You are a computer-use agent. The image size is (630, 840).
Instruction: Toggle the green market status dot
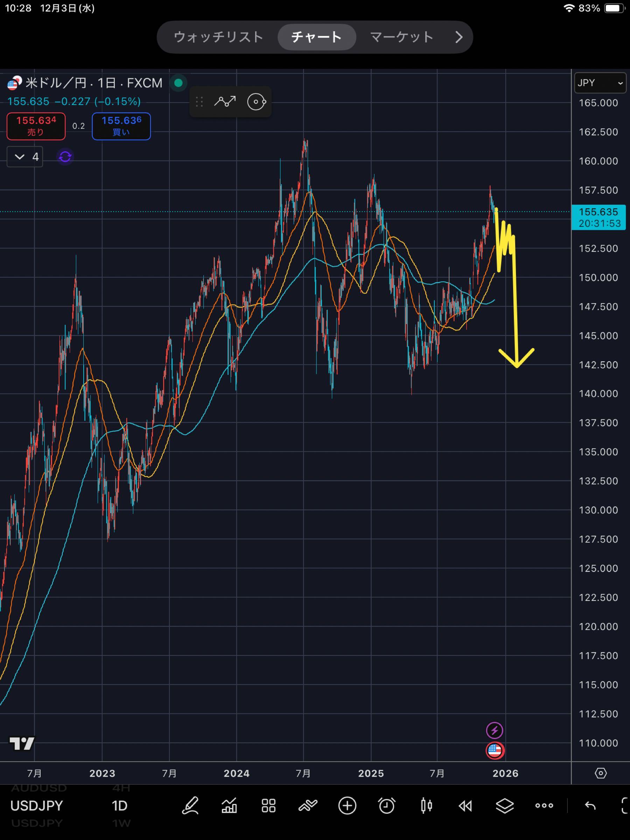coord(178,83)
